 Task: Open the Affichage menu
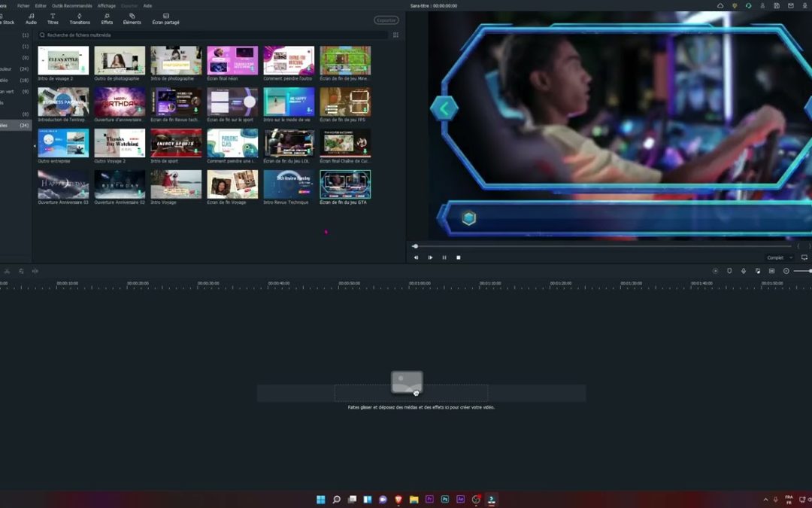coord(107,6)
